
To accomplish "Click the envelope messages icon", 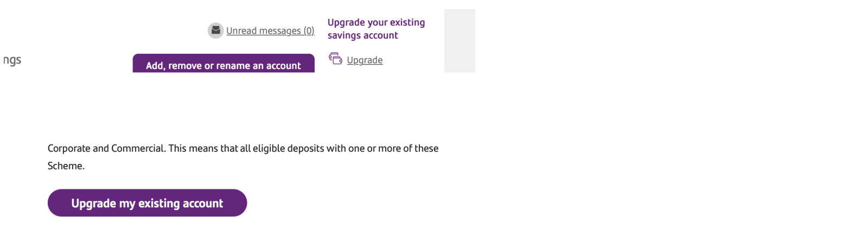I will click(x=215, y=30).
